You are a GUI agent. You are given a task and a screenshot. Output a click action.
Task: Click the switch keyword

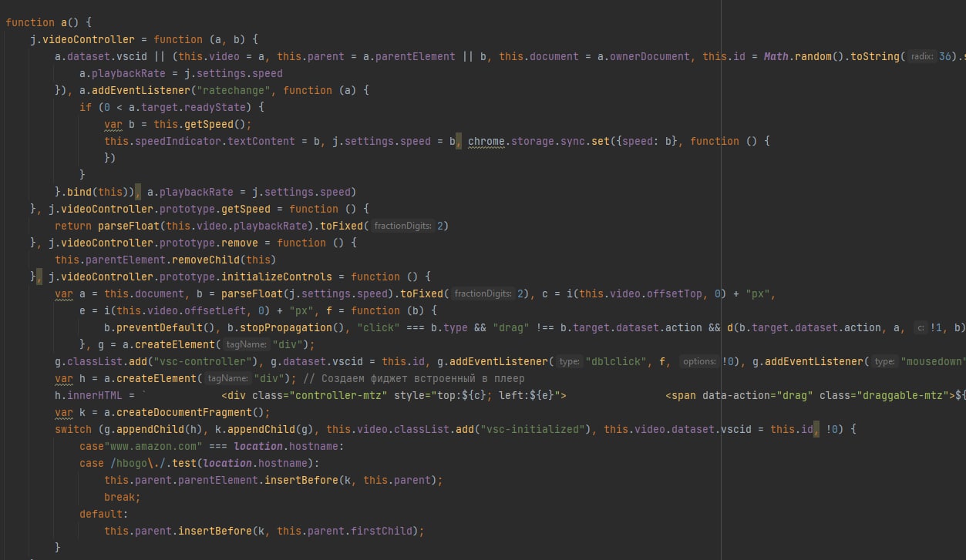(x=73, y=429)
